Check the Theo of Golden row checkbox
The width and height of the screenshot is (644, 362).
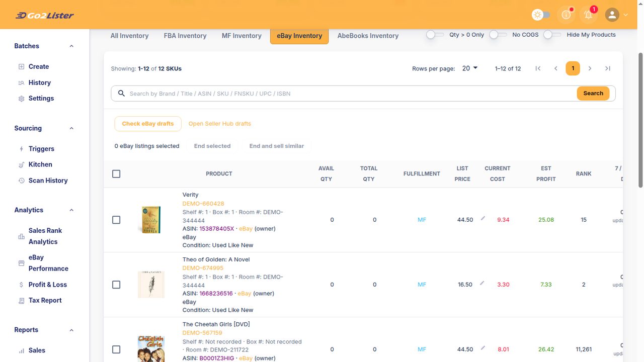116,285
